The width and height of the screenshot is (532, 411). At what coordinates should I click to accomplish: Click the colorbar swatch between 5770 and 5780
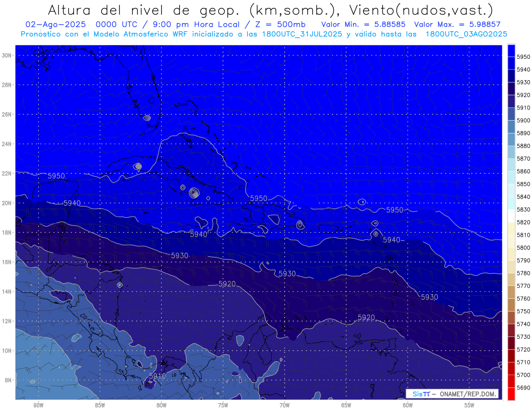(511, 279)
